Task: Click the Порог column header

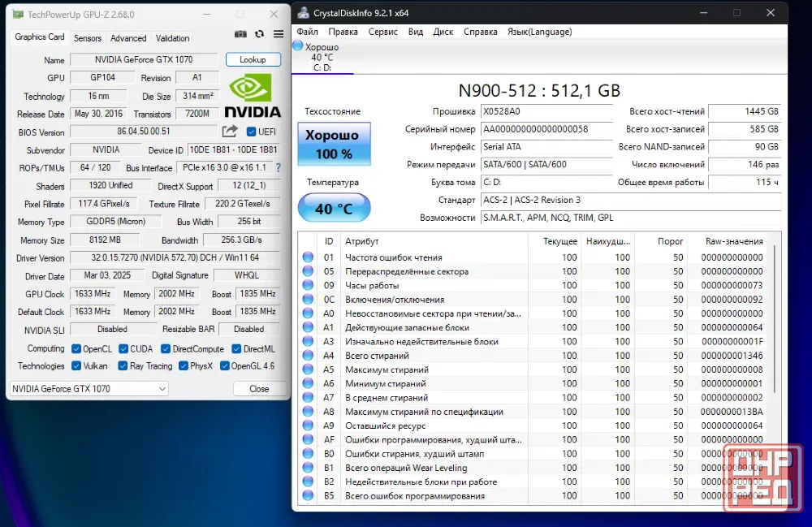Action: pos(661,241)
